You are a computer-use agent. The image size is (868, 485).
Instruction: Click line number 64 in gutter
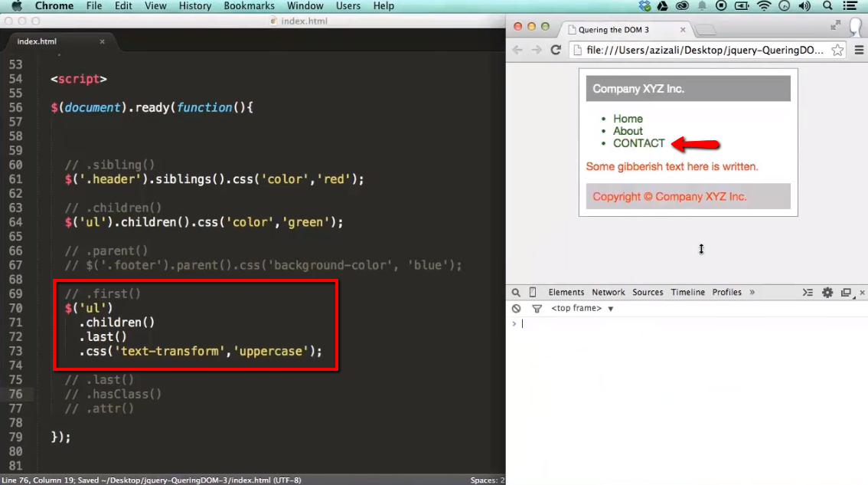point(15,222)
